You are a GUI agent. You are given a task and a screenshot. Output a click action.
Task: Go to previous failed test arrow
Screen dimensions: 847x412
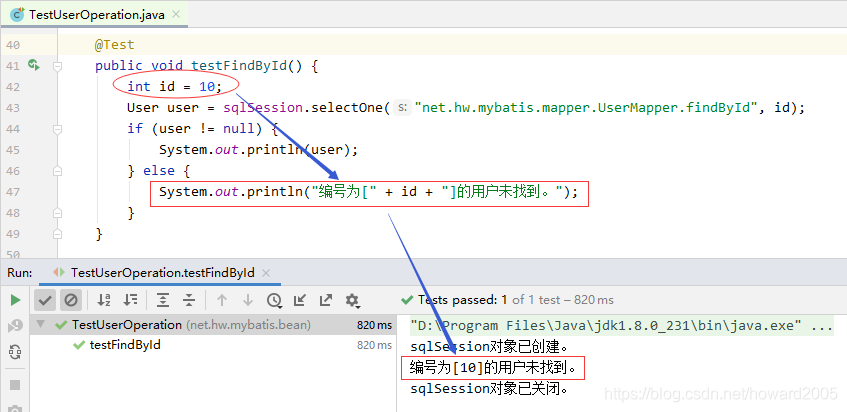[221, 300]
